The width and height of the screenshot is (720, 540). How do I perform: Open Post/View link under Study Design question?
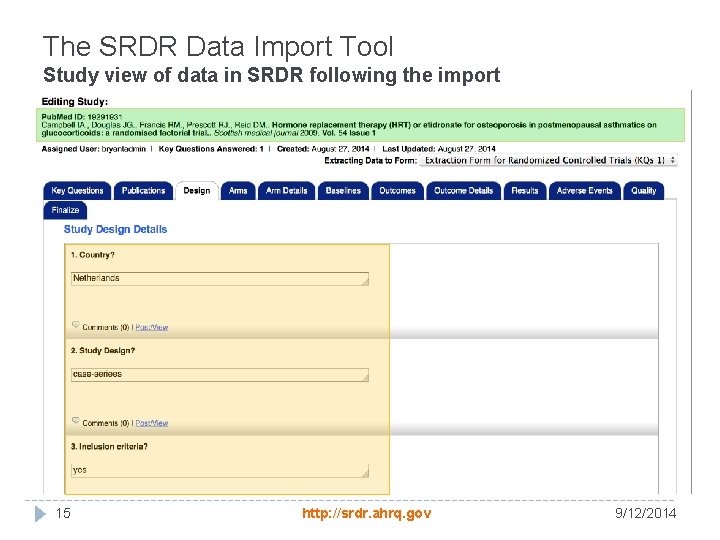[152, 423]
